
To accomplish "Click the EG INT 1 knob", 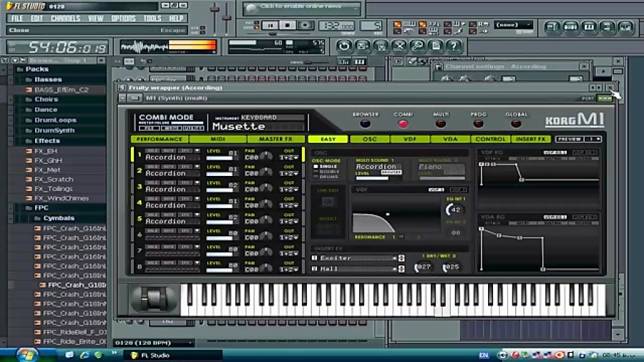I will point(455,210).
